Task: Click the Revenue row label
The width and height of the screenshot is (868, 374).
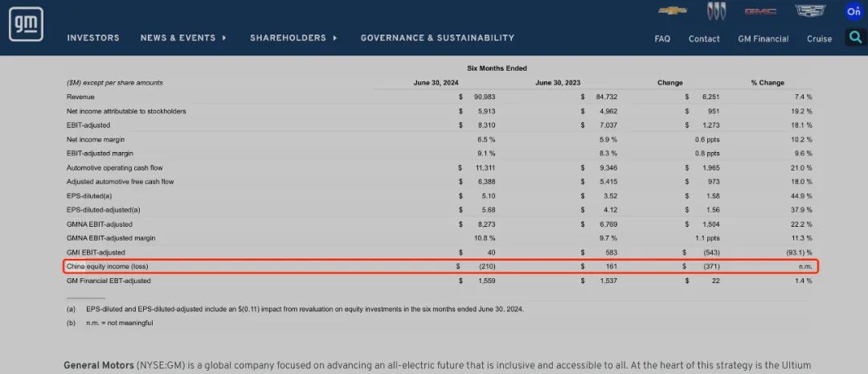Action: point(80,97)
